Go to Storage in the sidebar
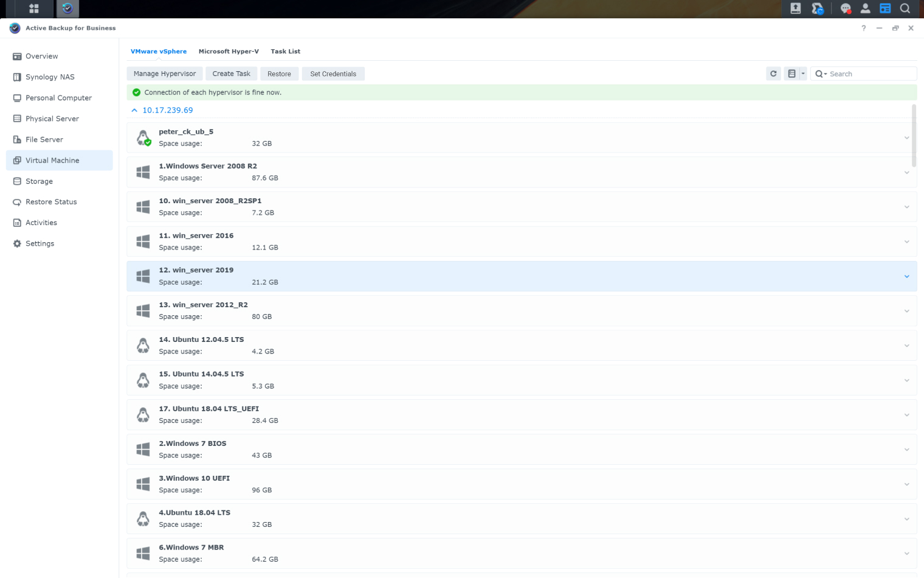The height and width of the screenshot is (578, 924). tap(39, 181)
